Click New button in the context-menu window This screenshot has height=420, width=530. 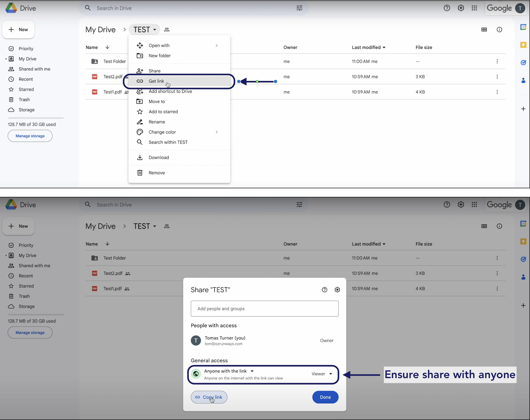(18, 29)
